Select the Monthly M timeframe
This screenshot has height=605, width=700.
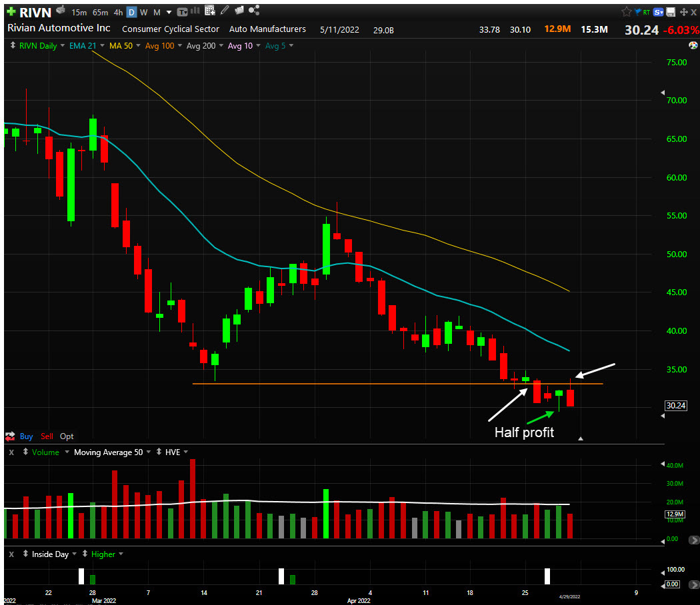[x=157, y=13]
